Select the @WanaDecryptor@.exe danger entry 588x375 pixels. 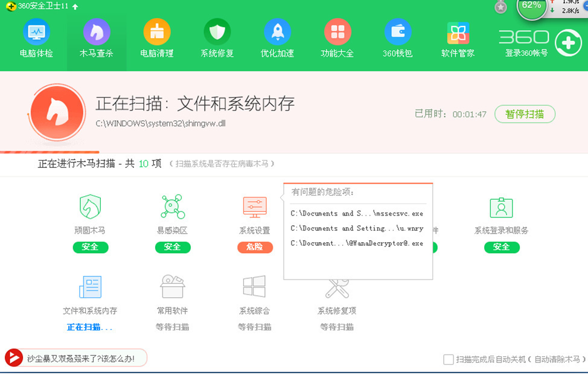coord(357,243)
